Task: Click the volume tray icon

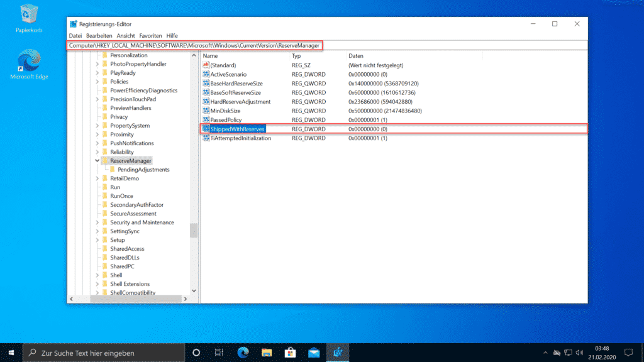Action: (x=579, y=353)
